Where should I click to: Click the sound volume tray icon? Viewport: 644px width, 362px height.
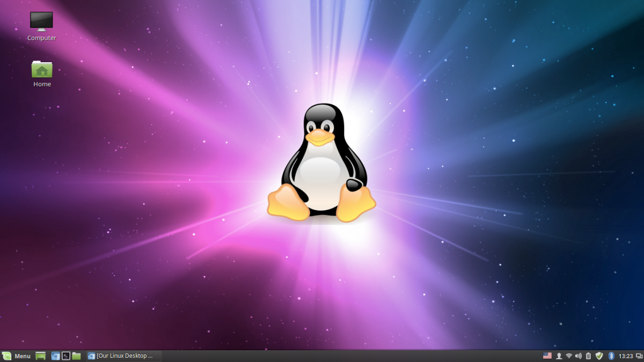click(x=579, y=356)
